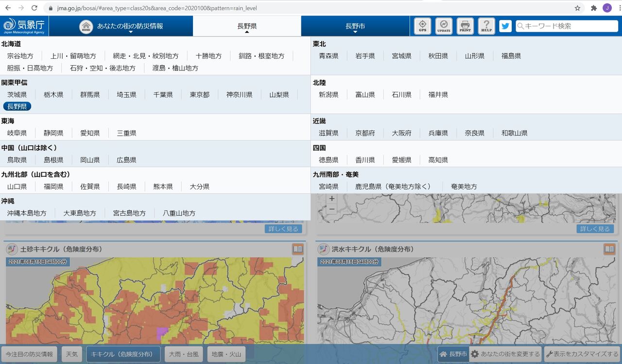Go back with browser back arrow
Image resolution: width=622 pixels, height=364 pixels.
click(8, 8)
